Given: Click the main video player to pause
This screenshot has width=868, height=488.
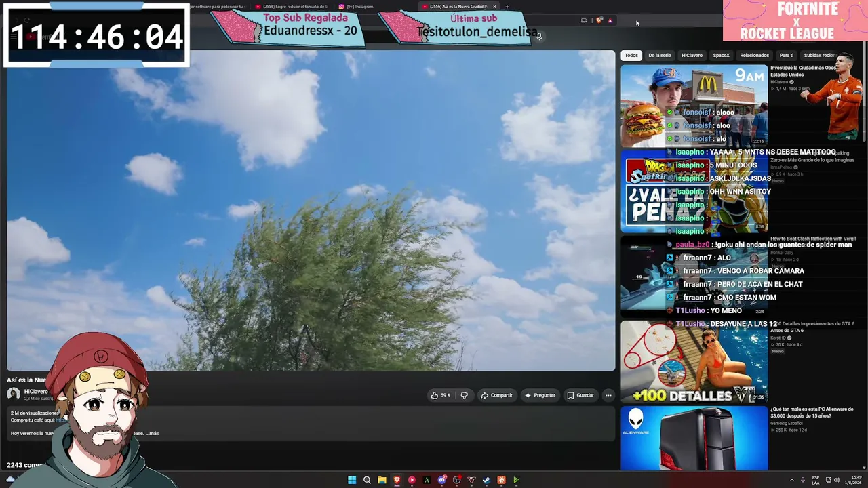Looking at the screenshot, I should [311, 211].
